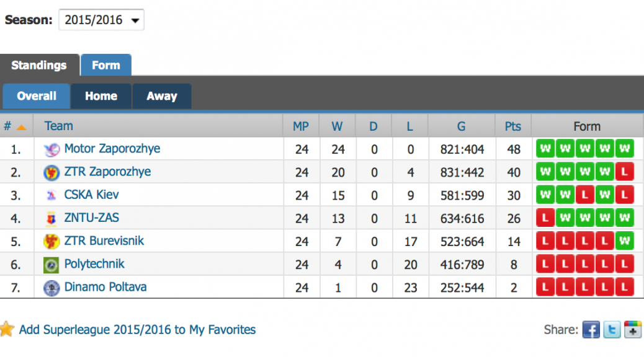Switch to the Form tab
644x357 pixels.
[x=105, y=65]
